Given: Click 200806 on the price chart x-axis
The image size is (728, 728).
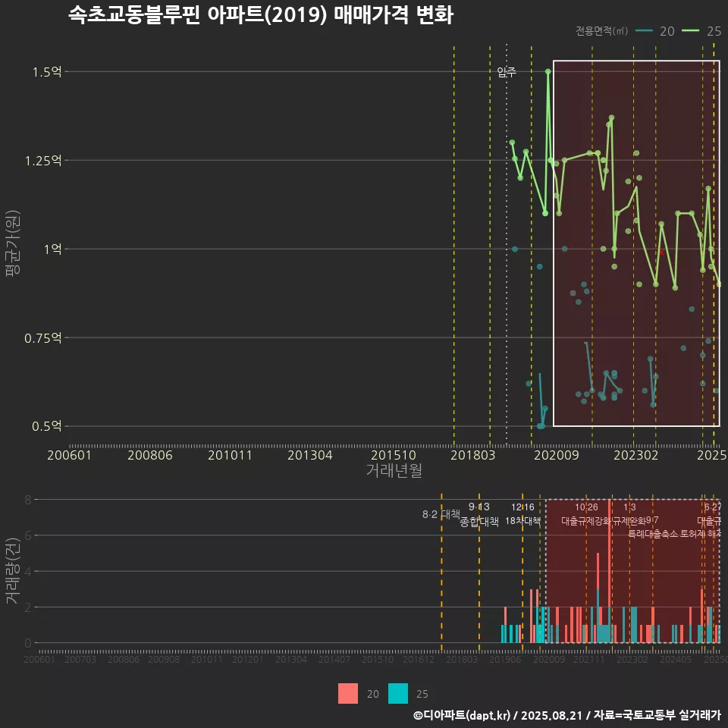Looking at the screenshot, I should (x=150, y=455).
